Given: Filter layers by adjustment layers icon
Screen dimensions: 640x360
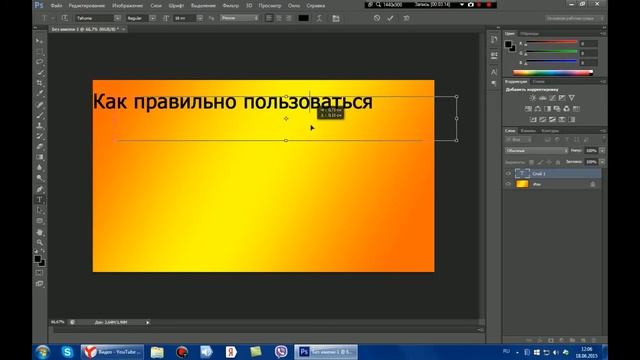Looking at the screenshot, I should coord(557,140).
